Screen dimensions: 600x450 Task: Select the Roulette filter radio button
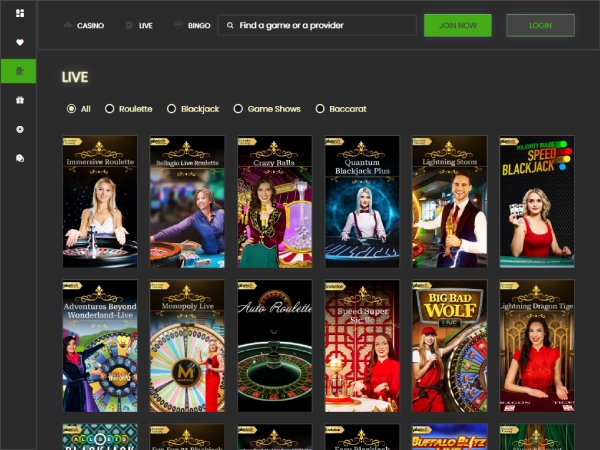pos(109,108)
